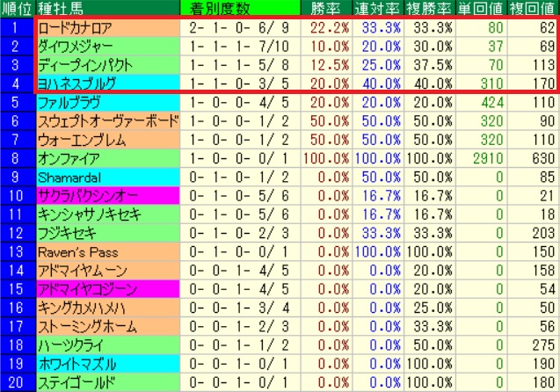Viewport: 560px width, 392px height.
Task: Click ヨハネスブルグ 連対率 40.0%
Action: coord(378,83)
